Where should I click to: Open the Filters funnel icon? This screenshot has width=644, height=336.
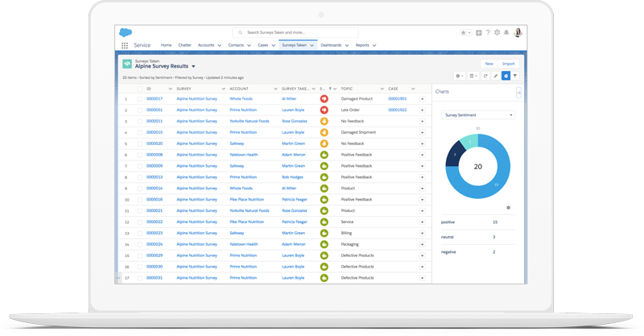(515, 76)
